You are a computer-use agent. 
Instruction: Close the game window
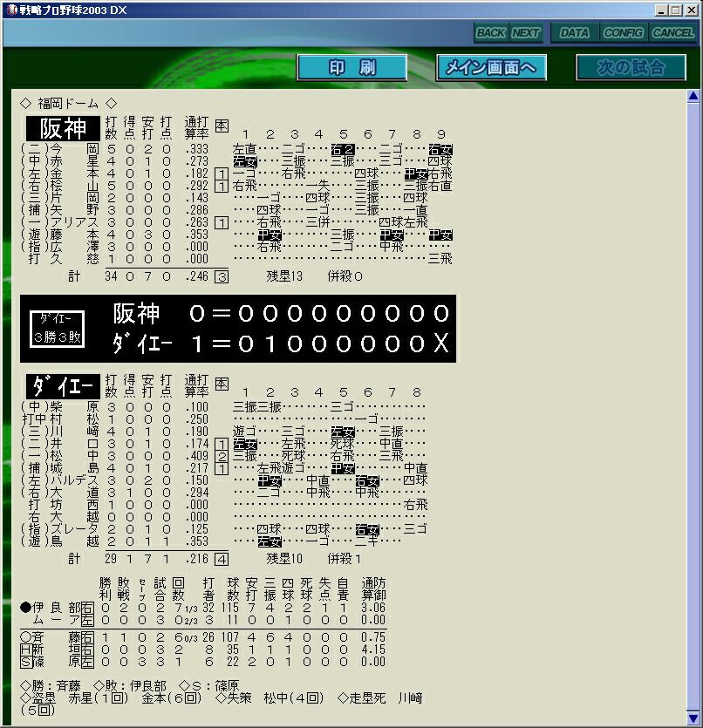(692, 10)
